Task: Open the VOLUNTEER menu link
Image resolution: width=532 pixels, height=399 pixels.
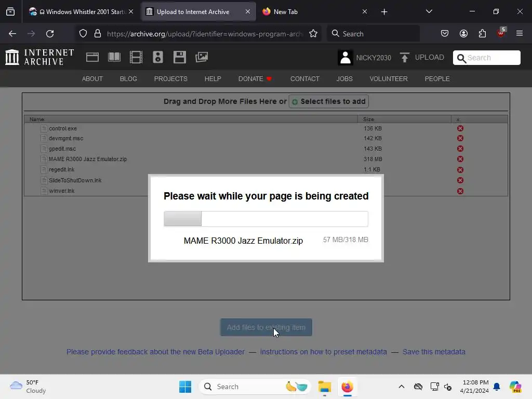Action: coord(389,79)
